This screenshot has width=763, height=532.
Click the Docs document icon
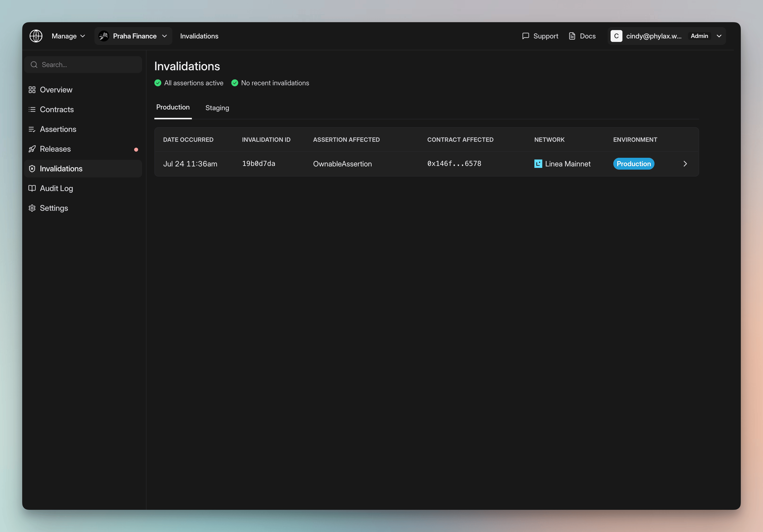(x=572, y=36)
